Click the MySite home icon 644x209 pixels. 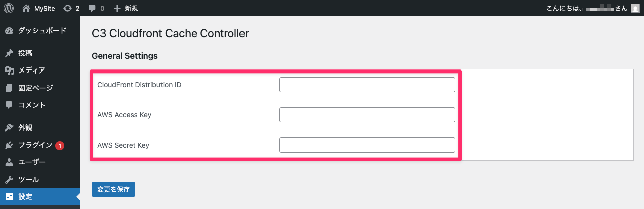[x=26, y=8]
